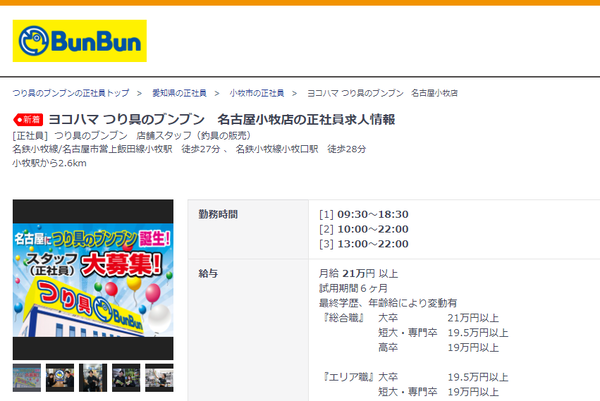Open 小牧市の正社員 breadcrumb link
The width and height of the screenshot is (600, 401).
pos(257,93)
